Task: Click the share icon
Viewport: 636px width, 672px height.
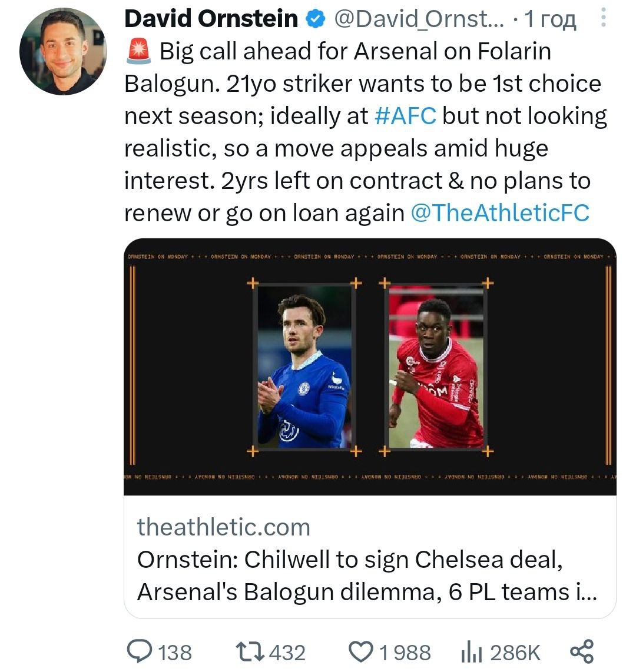Action: pyautogui.click(x=582, y=651)
